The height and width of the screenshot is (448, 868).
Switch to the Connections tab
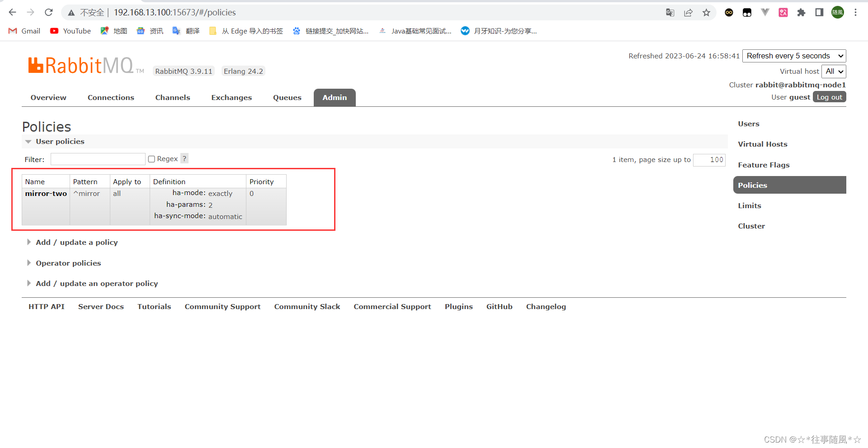pos(111,97)
